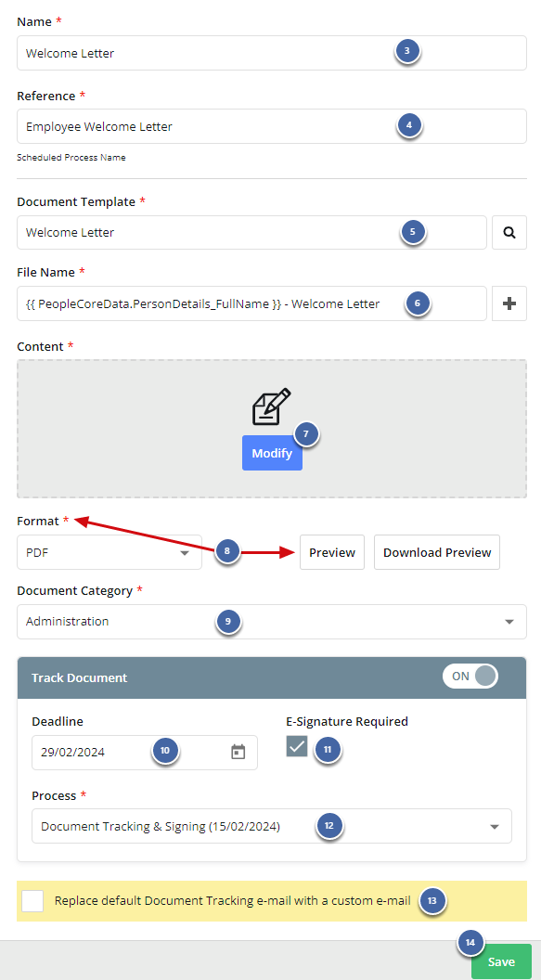
Task: Click inside the File Name input field
Action: [251, 303]
